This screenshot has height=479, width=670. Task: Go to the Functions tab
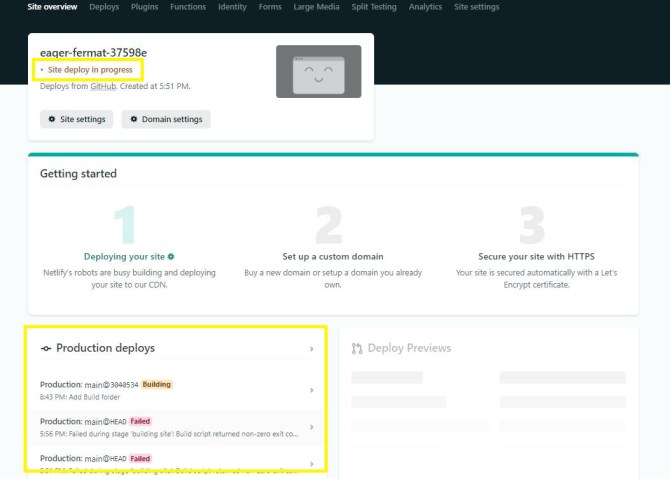click(x=188, y=7)
